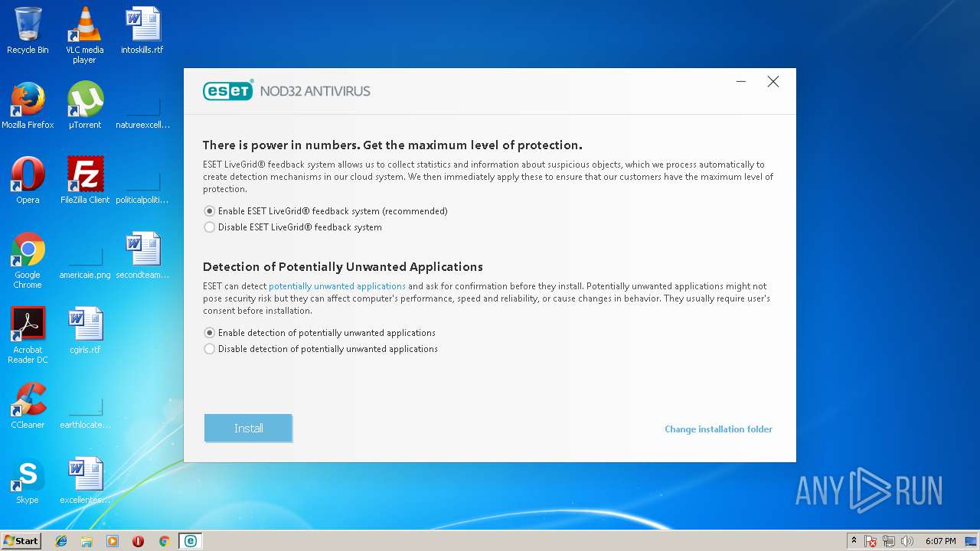Disable ESET LiveGrid feedback system

click(292, 227)
